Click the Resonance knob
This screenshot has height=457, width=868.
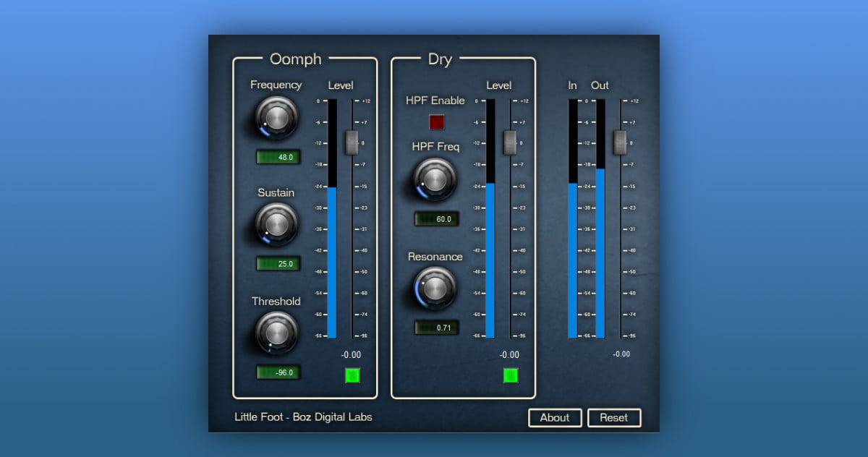pos(435,287)
